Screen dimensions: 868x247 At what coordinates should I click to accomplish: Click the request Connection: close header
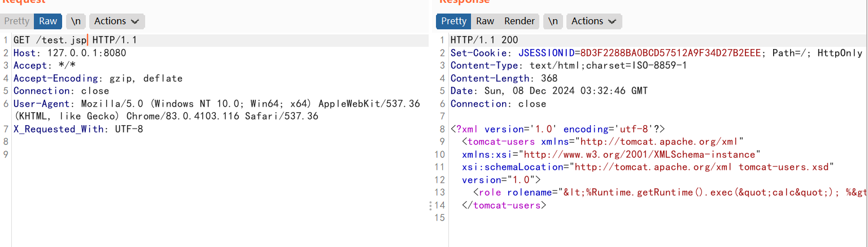tap(62, 91)
